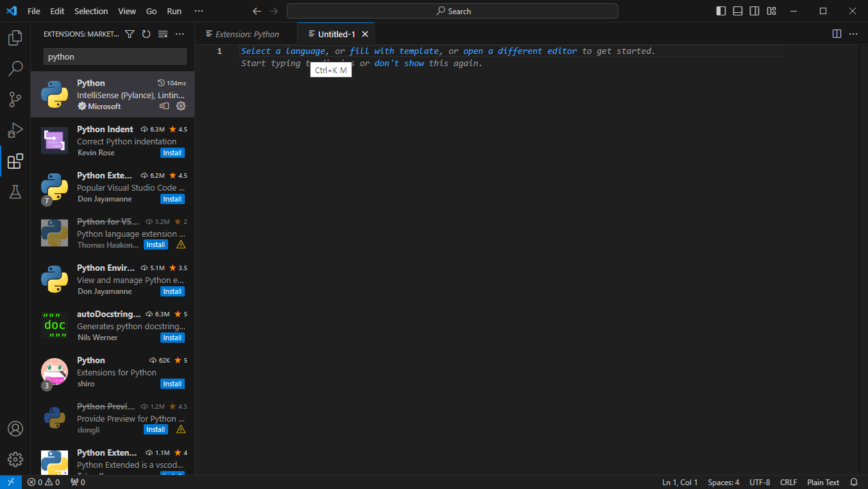Image resolution: width=868 pixels, height=489 pixels.
Task: Click open a different editor link
Action: pyautogui.click(x=520, y=51)
